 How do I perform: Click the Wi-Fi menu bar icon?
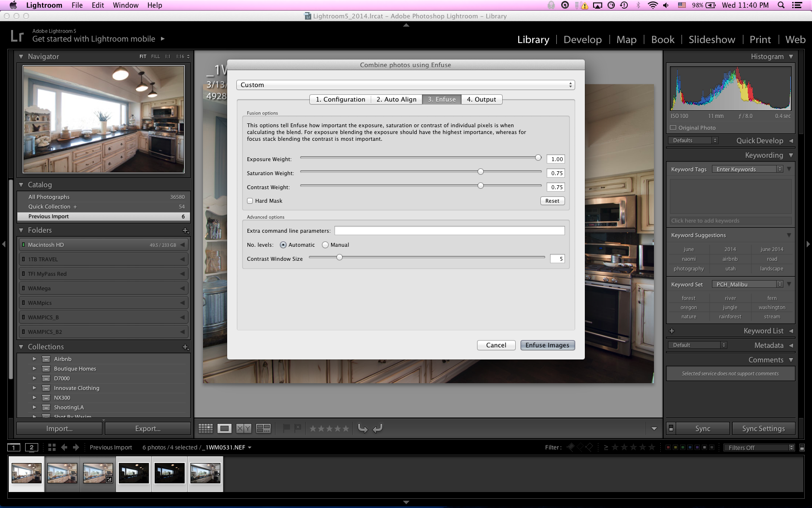(x=652, y=5)
